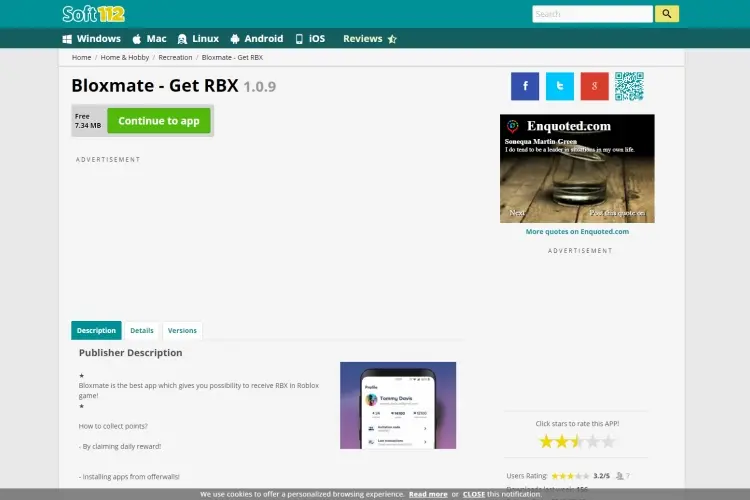Click the Reviews star icon
The height and width of the screenshot is (500, 750).
[x=392, y=39]
